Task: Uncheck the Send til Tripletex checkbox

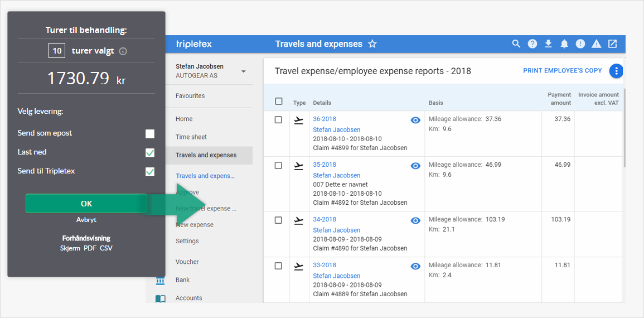Action: click(149, 172)
